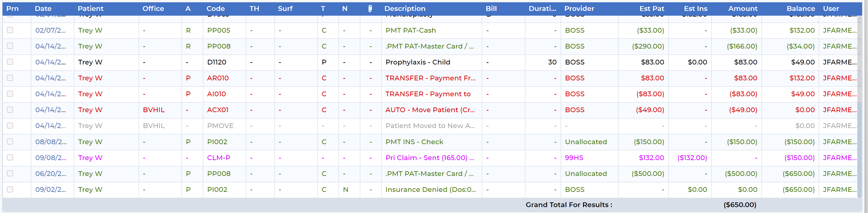Sort by the Date column header
Image resolution: width=868 pixels, height=213 pixels.
tap(43, 9)
